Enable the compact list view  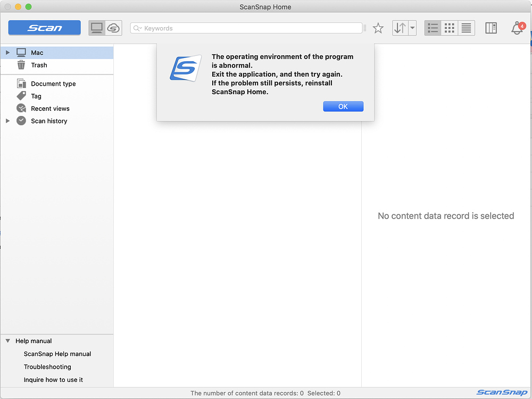tap(466, 28)
